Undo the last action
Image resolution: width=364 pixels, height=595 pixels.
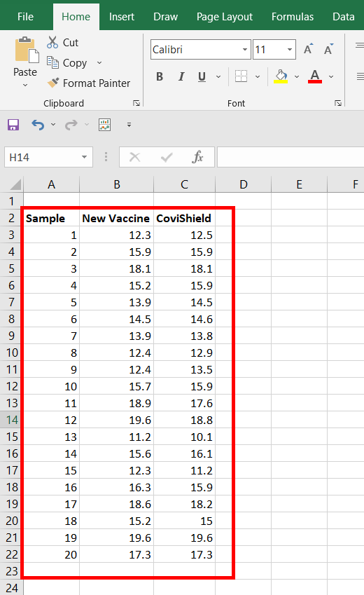pos(38,125)
